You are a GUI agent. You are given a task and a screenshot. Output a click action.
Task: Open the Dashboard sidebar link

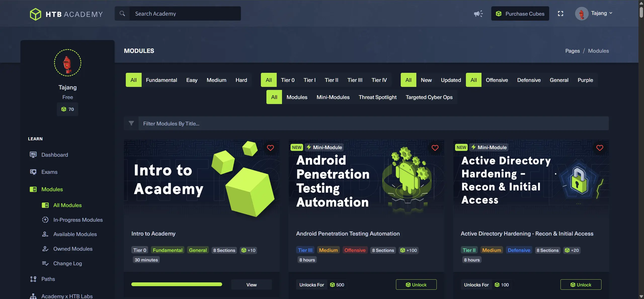tap(55, 155)
